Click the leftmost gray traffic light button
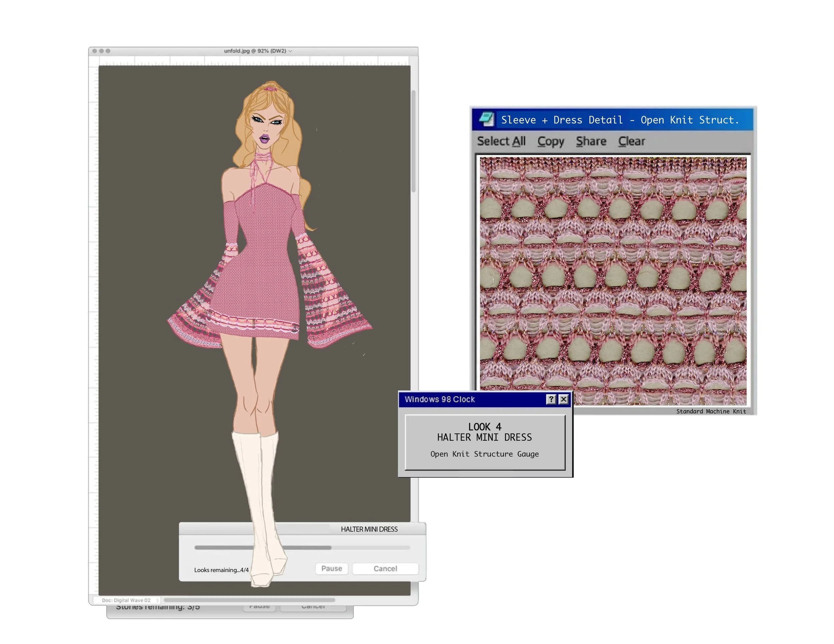The height and width of the screenshot is (644, 834). click(94, 51)
